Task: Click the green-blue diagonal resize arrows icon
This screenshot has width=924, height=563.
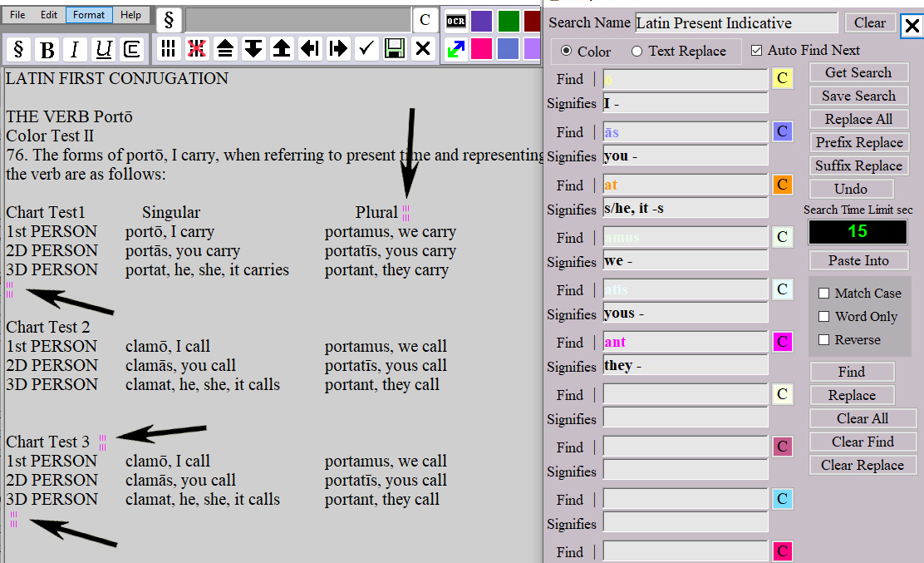Action: click(455, 49)
